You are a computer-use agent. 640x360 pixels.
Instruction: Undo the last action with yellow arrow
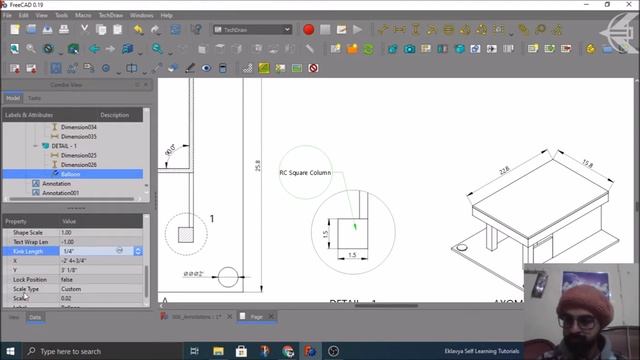pos(138,29)
